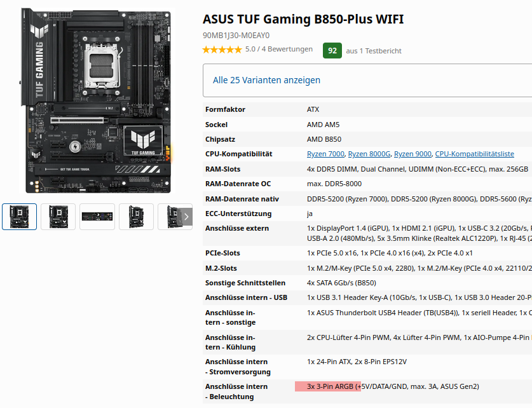Open the green 92 score badge
This screenshot has height=408, width=532.
point(332,51)
